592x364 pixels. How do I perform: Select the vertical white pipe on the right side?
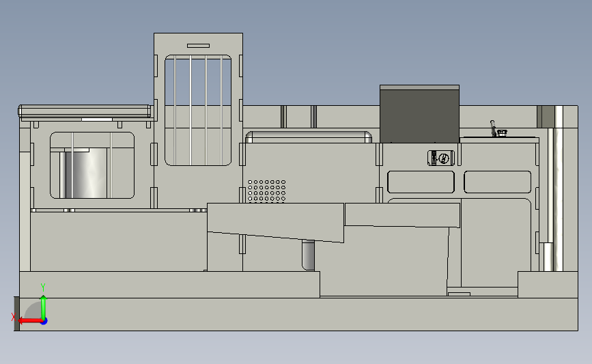[x=559, y=188]
